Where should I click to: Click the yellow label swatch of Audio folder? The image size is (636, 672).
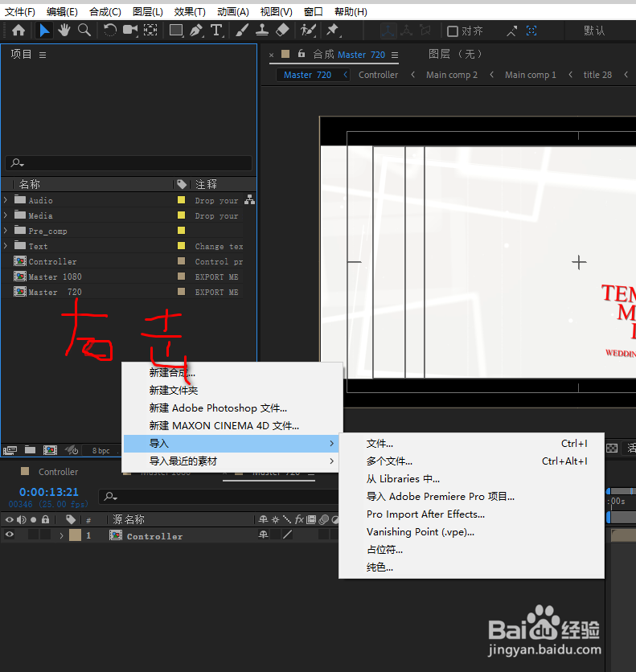[x=181, y=199]
